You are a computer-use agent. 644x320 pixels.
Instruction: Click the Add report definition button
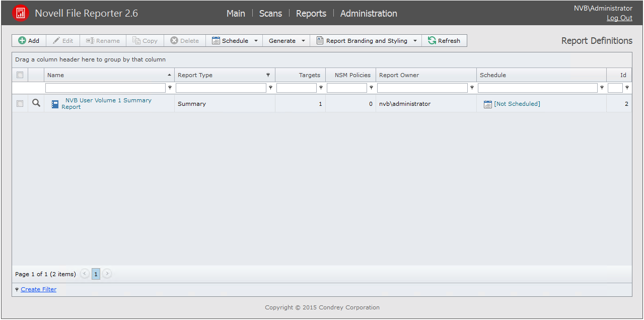(29, 41)
